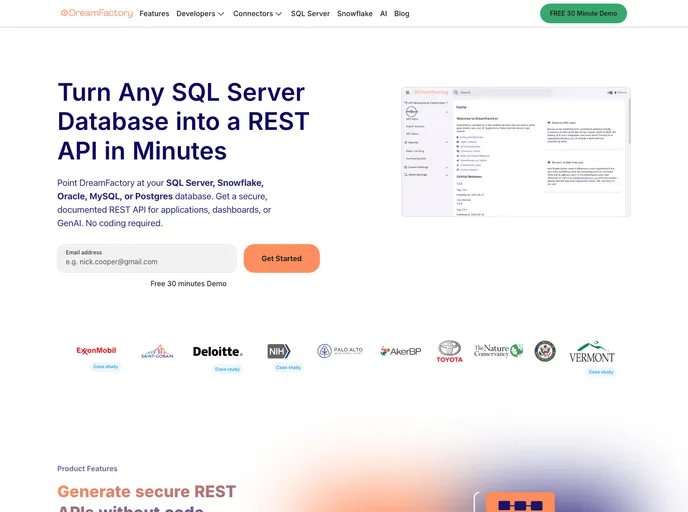The height and width of the screenshot is (512, 688).
Task: Click the Deloitte logo
Action: pos(217,351)
